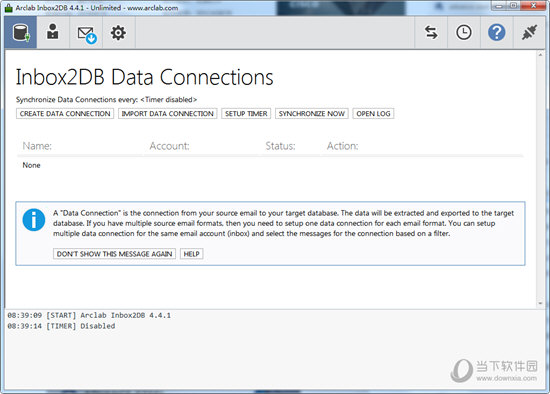Open the Data Connections database icon

(x=21, y=33)
